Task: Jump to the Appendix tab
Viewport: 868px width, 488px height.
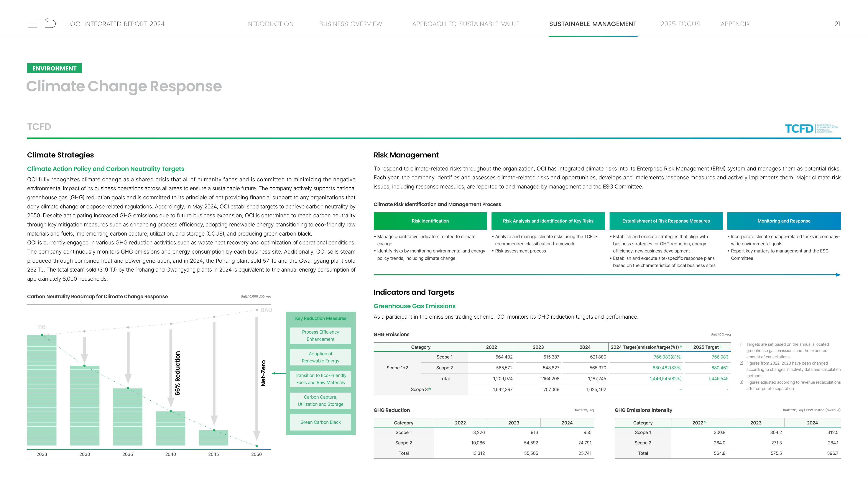Action: [735, 24]
